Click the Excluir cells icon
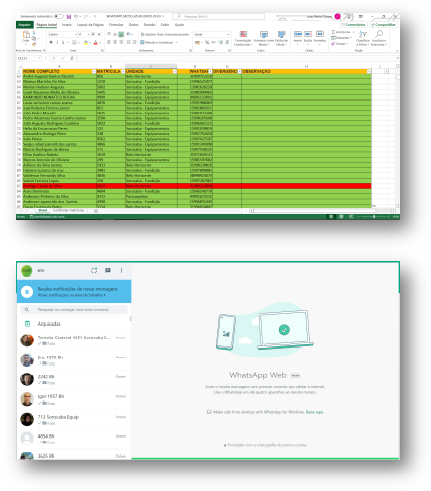The width and height of the screenshot is (431, 491). click(x=308, y=34)
